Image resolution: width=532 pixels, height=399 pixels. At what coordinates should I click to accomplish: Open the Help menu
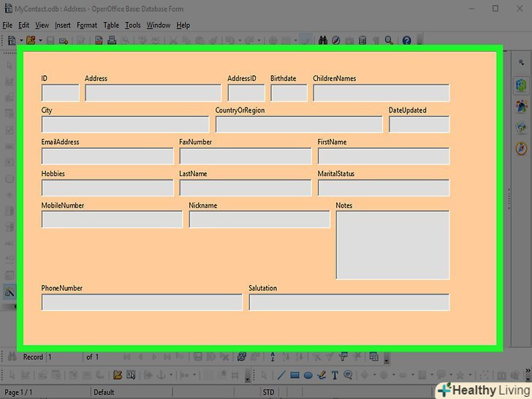[x=183, y=25]
